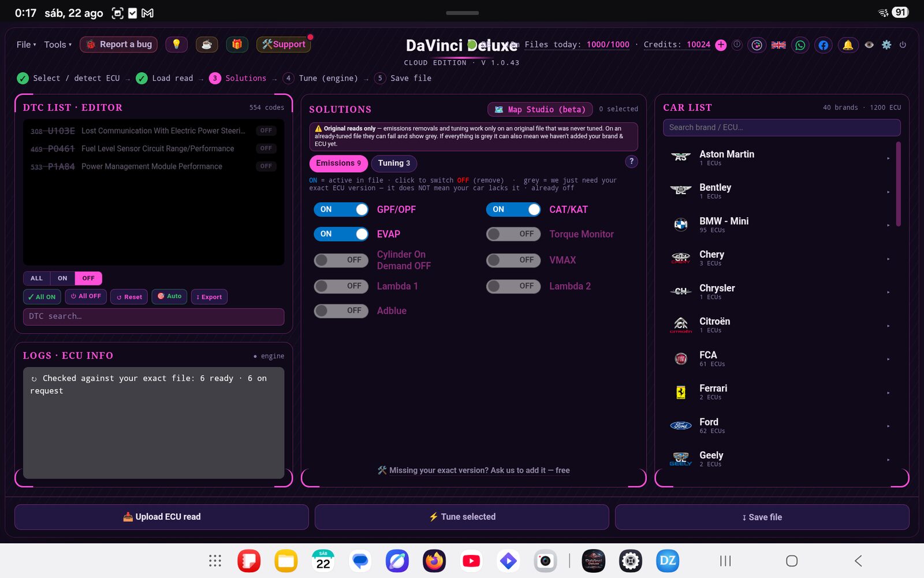Switch to the Emissions 9 tab
The image size is (924, 578).
338,164
